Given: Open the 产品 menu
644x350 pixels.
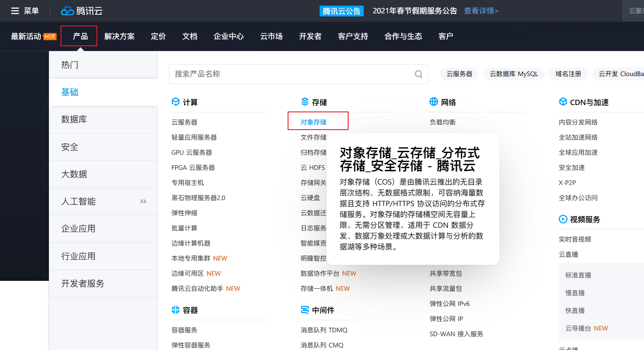Looking at the screenshot, I should tap(80, 36).
